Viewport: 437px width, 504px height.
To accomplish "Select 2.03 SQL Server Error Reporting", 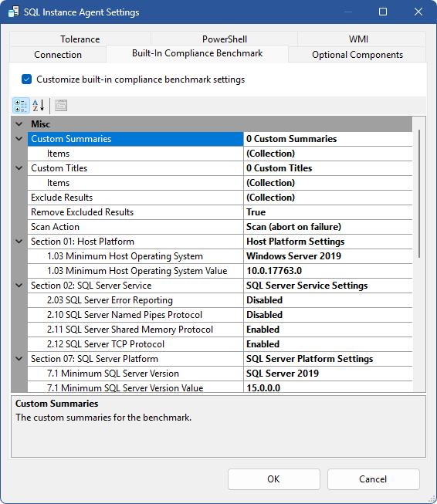I will point(135,300).
